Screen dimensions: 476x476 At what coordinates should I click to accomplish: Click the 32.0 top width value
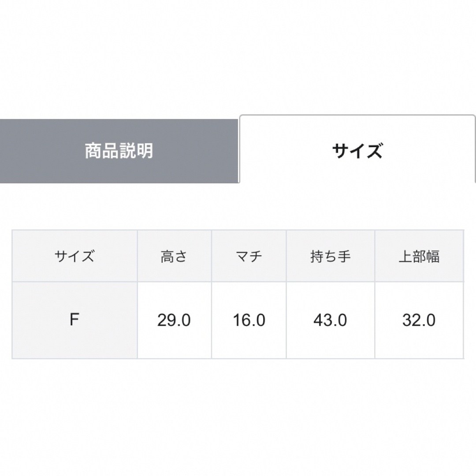[419, 320]
